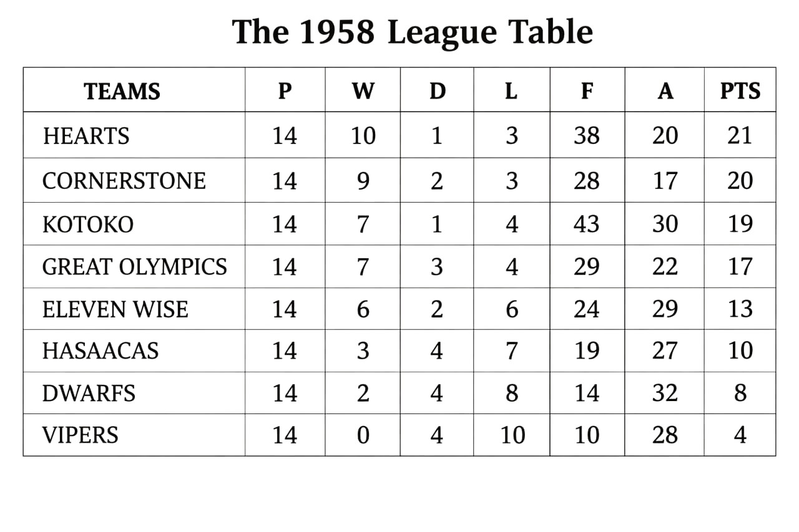Select the CORNERSTONE team name cell

(124, 181)
